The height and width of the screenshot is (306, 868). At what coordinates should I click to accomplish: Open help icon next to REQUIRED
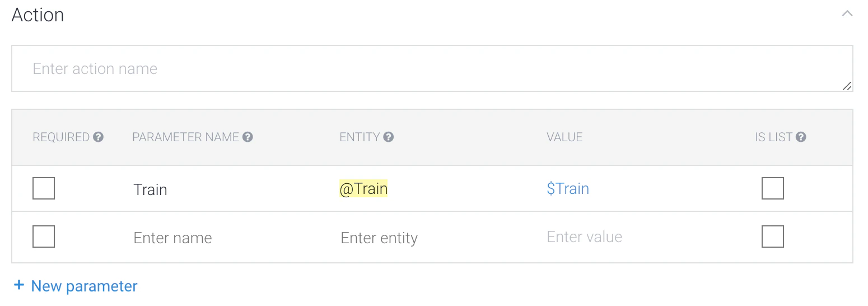pyautogui.click(x=99, y=137)
